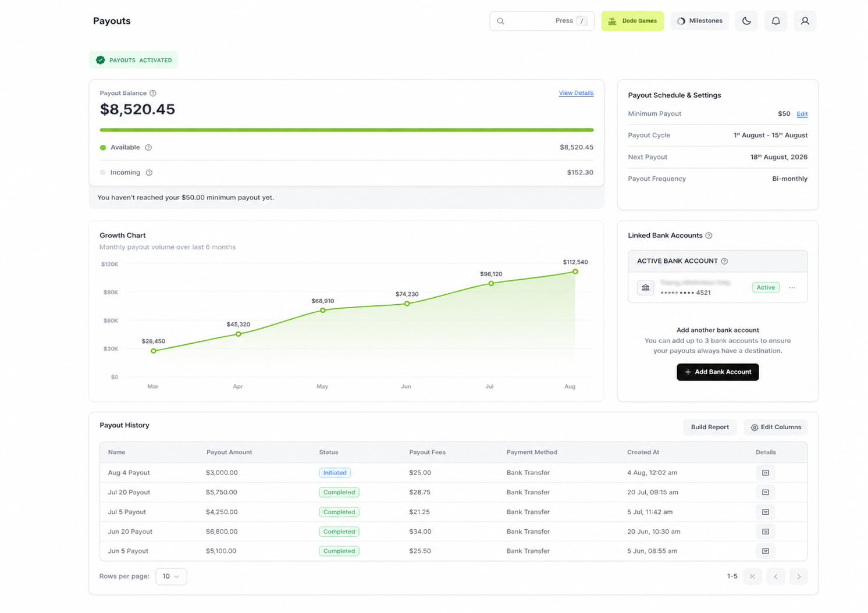Screen dimensions: 868x613
Task: Click Edit Columns in Payout History
Action: click(x=775, y=427)
